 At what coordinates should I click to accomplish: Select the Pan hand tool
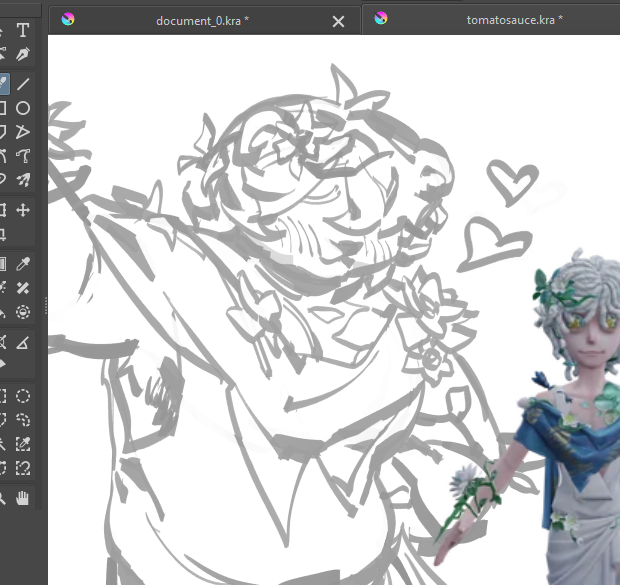click(23, 498)
